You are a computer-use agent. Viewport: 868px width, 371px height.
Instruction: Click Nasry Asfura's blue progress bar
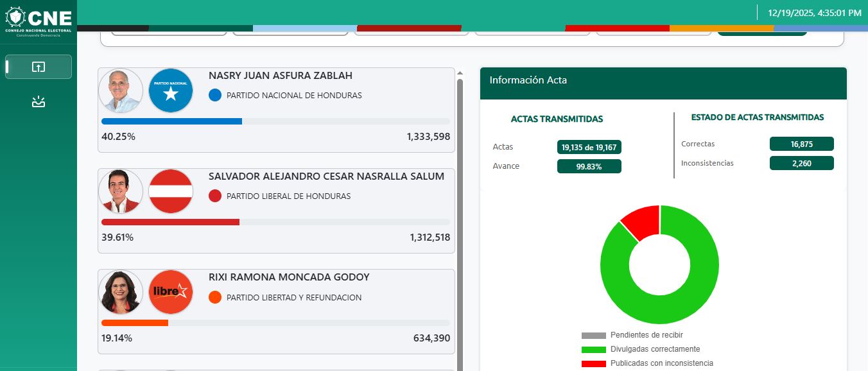(x=171, y=121)
